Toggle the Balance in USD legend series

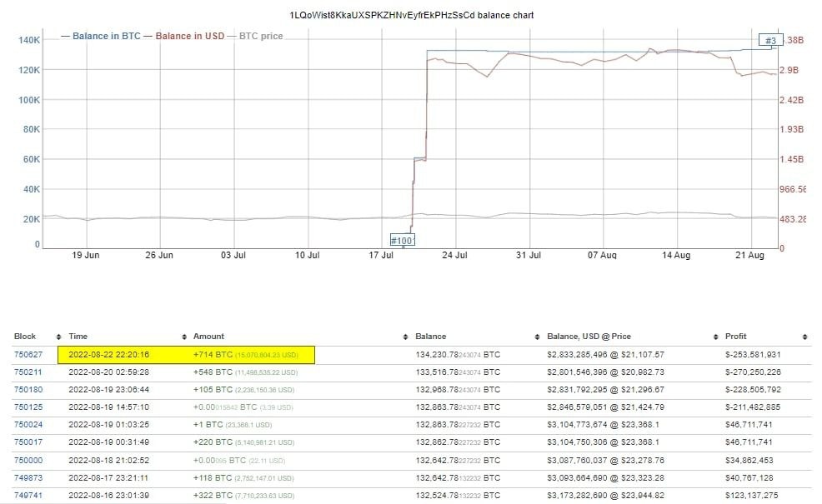(184, 36)
